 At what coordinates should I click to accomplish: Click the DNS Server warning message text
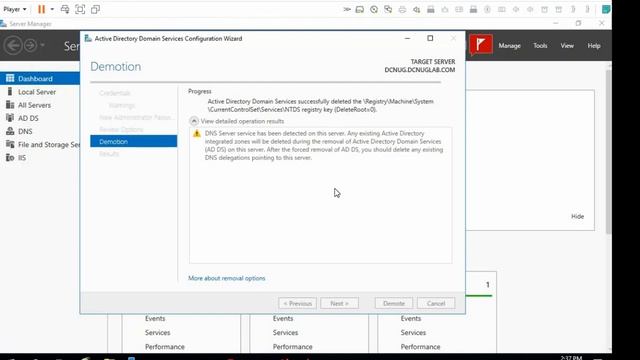click(x=324, y=146)
